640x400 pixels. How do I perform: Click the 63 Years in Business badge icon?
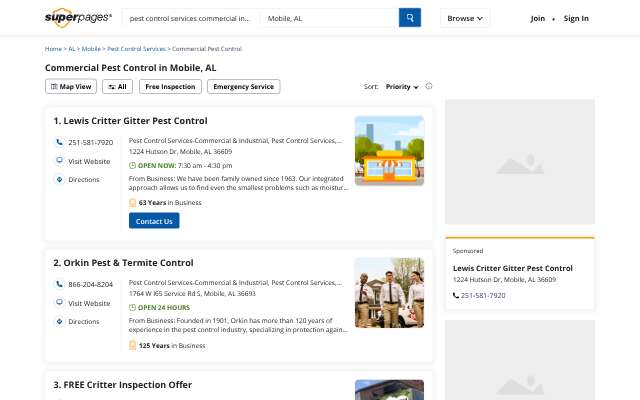[x=132, y=202]
